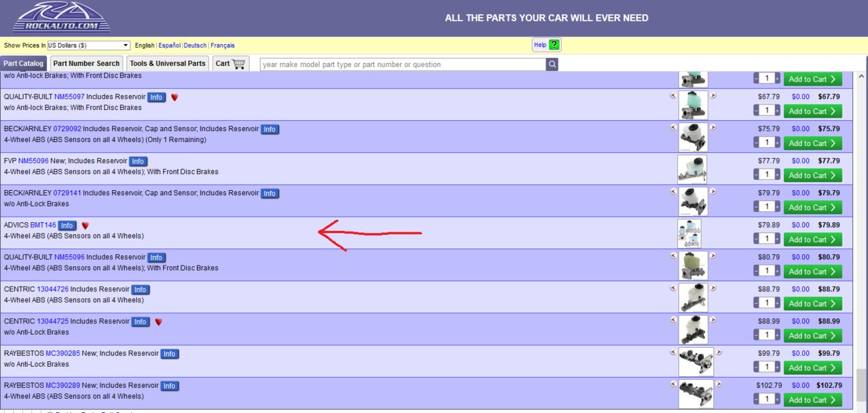Click Info button for ADVICS BMT146
This screenshot has width=868, height=413.
(x=67, y=226)
